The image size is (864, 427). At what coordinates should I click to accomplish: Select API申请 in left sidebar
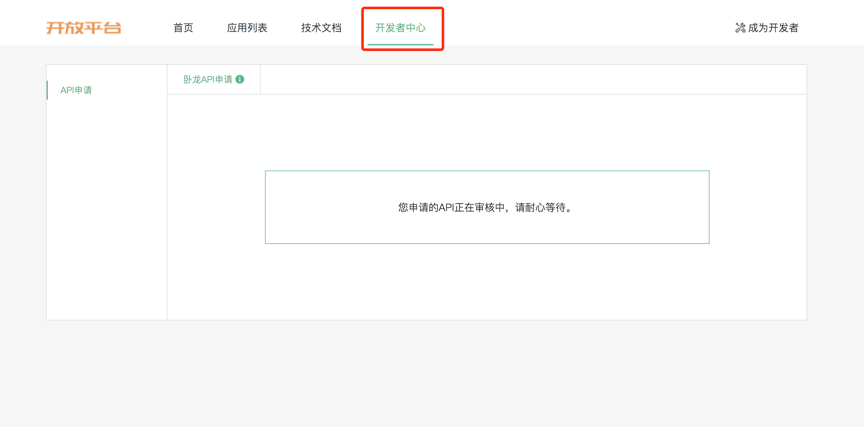click(x=76, y=90)
